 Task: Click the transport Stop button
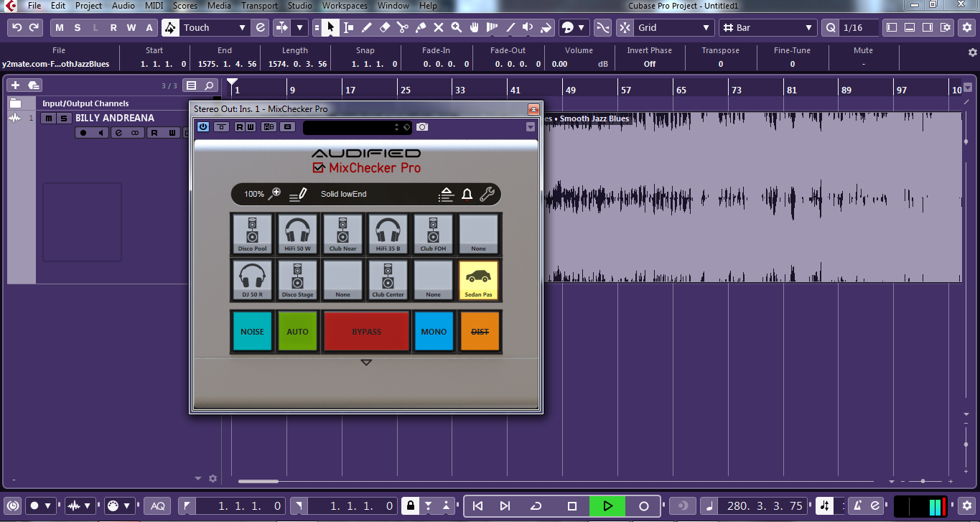tap(572, 505)
